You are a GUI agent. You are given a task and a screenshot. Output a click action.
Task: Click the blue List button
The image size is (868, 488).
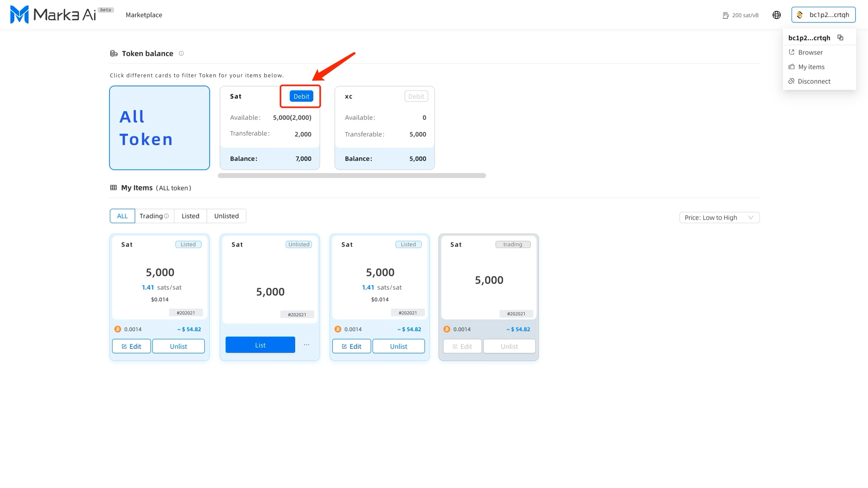260,345
